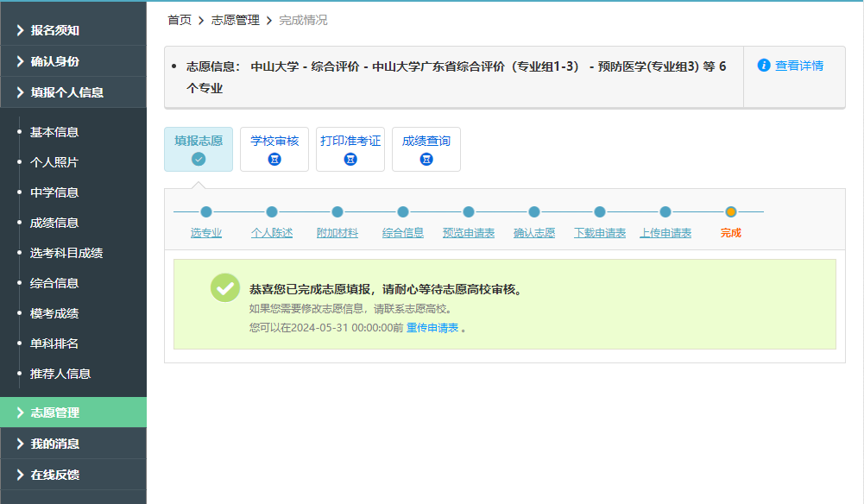Go to 成绩信息 submenu item

coord(54,223)
